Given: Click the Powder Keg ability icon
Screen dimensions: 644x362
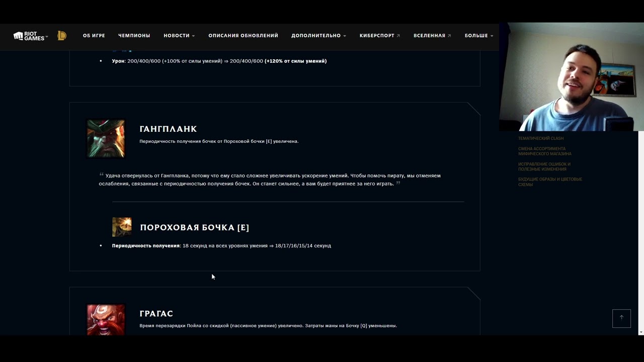Looking at the screenshot, I should [122, 227].
